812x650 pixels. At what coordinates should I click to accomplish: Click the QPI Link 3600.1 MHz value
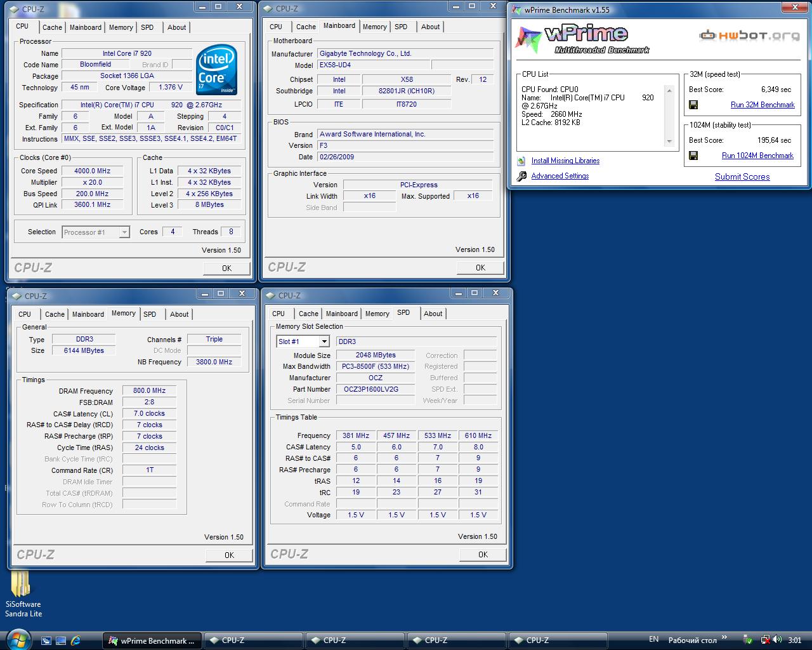[x=93, y=205]
